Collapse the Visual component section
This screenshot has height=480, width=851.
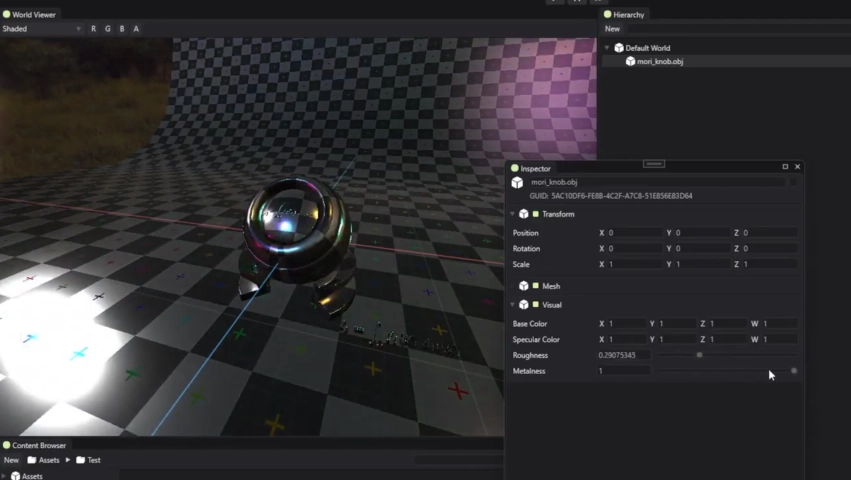513,304
